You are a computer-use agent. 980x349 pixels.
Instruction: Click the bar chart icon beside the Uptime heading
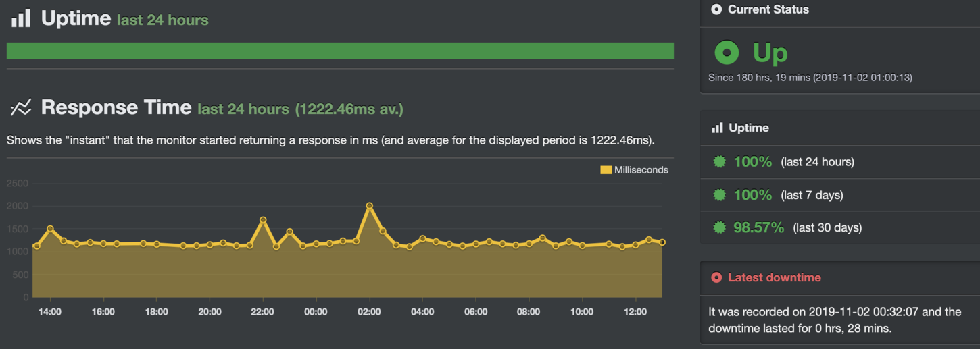(x=21, y=18)
